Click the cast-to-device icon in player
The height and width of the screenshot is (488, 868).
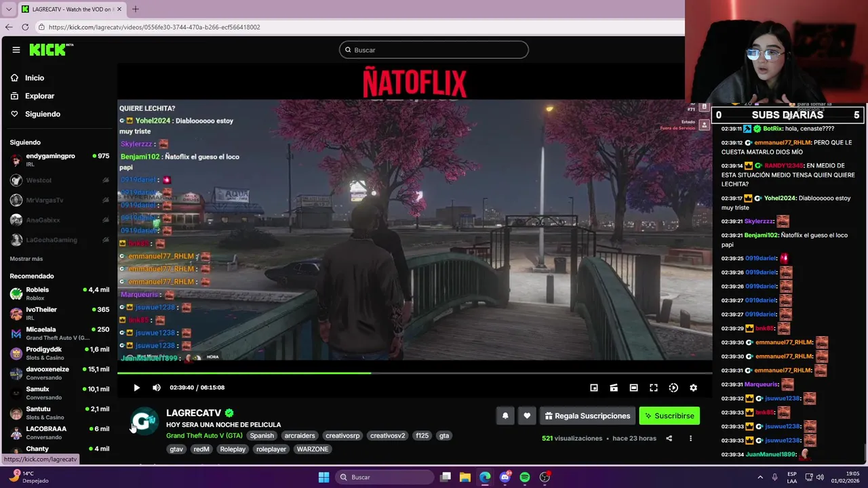coord(614,388)
